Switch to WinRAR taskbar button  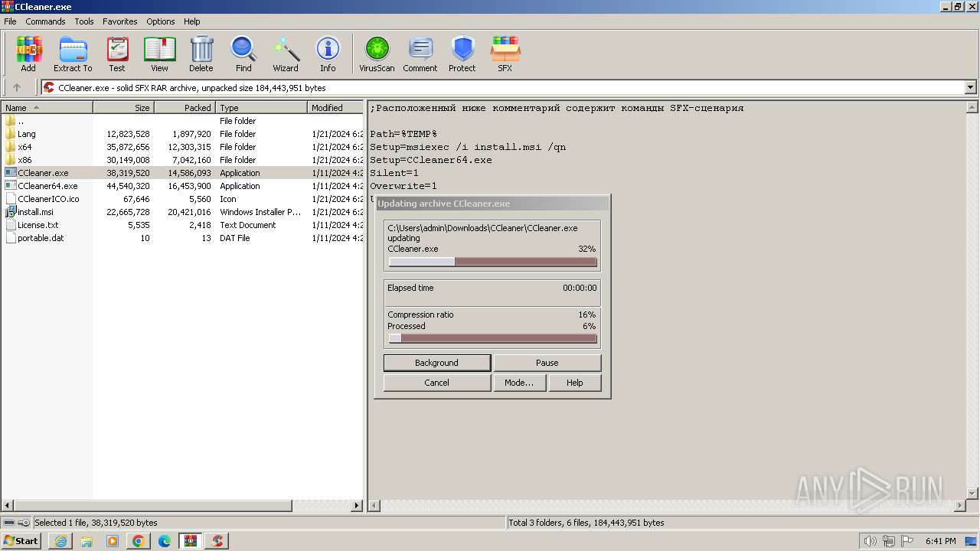point(191,541)
